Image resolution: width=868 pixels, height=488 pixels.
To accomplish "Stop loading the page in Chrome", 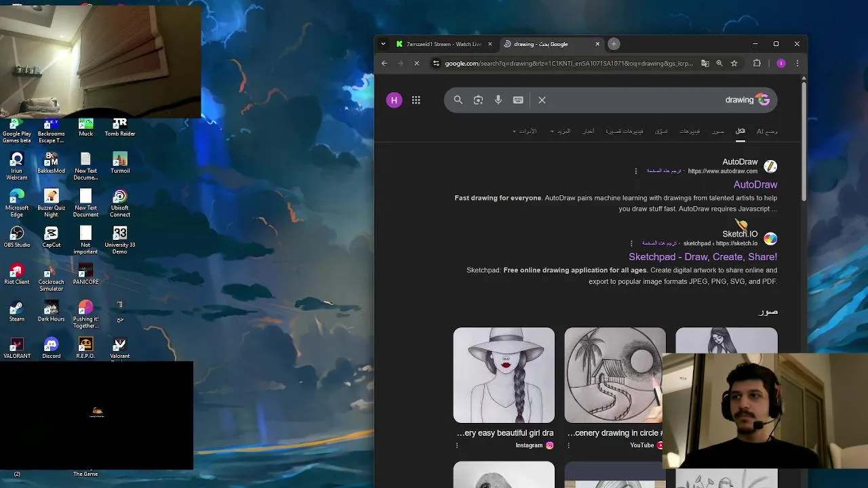I will pos(416,63).
